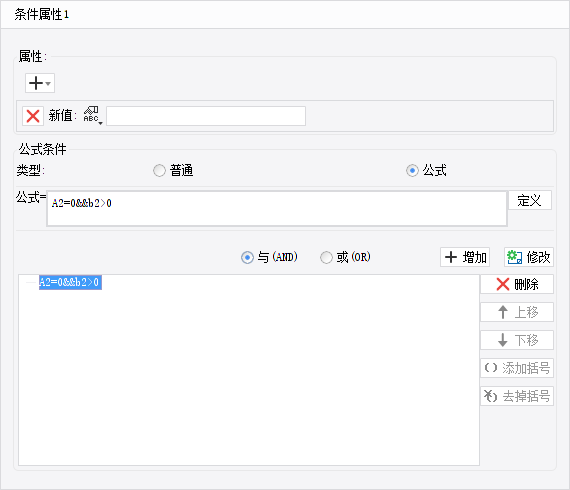Select the A2=0&&b2>0 condition in the list
Image resolution: width=570 pixels, height=490 pixels.
tap(70, 282)
